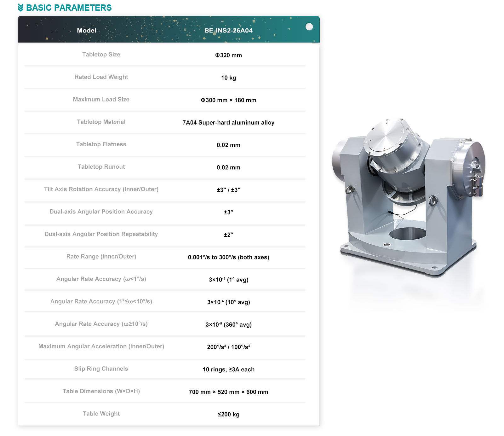Viewport: 504px width, 436px height.
Task: Click the Φ320 mm value
Action: 228,55
